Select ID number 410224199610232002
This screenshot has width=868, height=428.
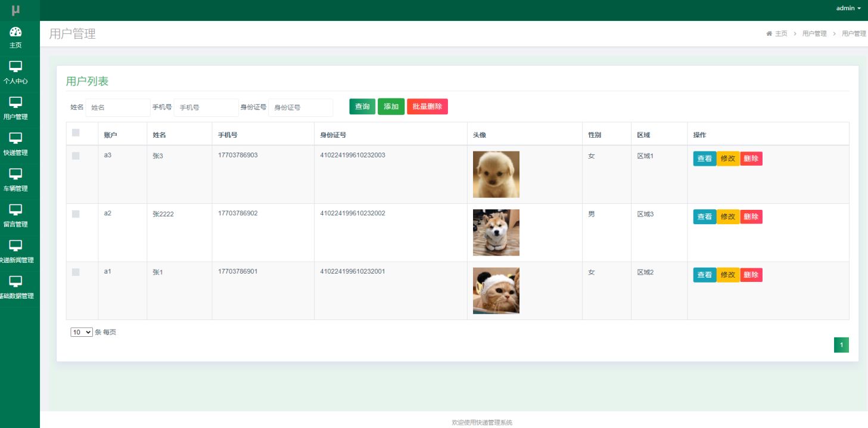pyautogui.click(x=353, y=213)
